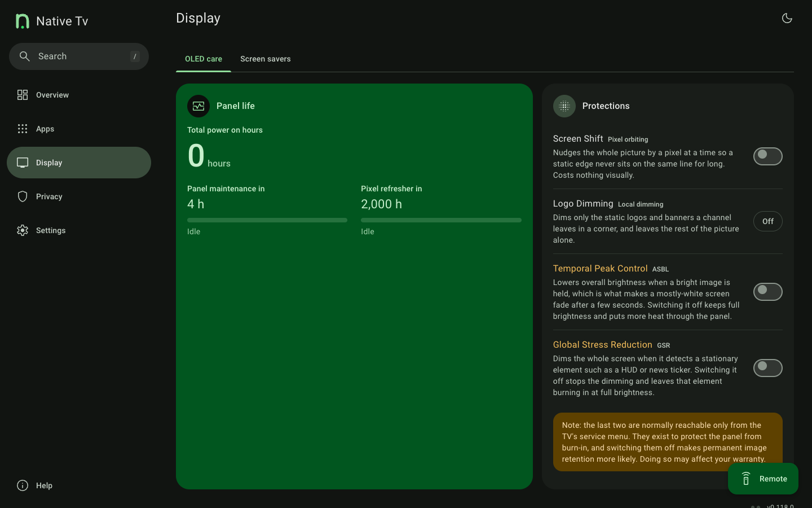Enable the Screen Shift toggle
Viewport: 812px width, 508px height.
[x=768, y=156]
